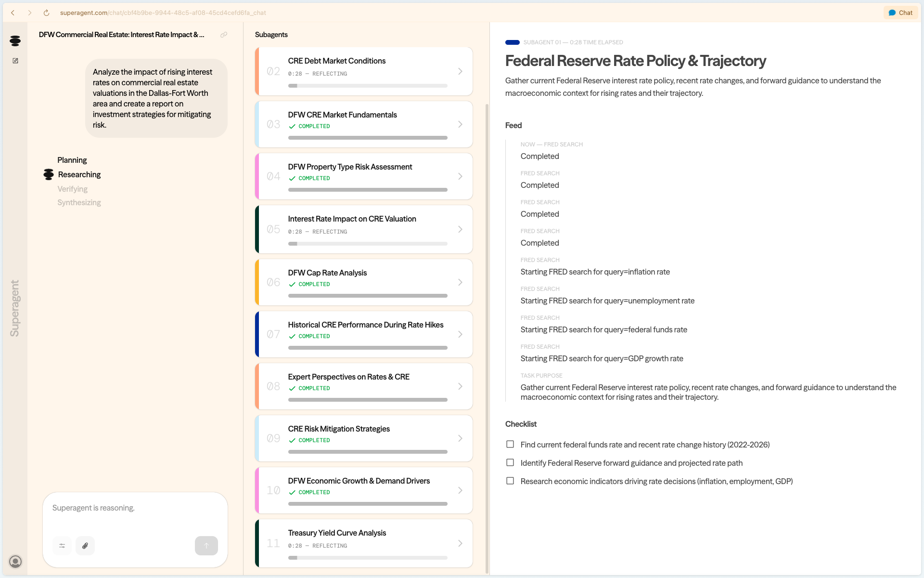Open the user profile avatar icon
Image resolution: width=924 pixels, height=578 pixels.
tap(15, 561)
